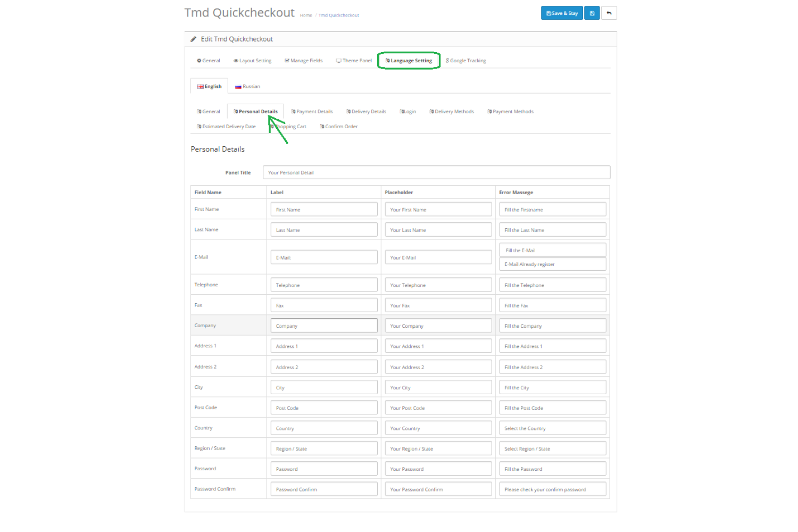Screen dimensions: 798x532
Task: Click the Fill the Post Code error field
Action: (553, 408)
